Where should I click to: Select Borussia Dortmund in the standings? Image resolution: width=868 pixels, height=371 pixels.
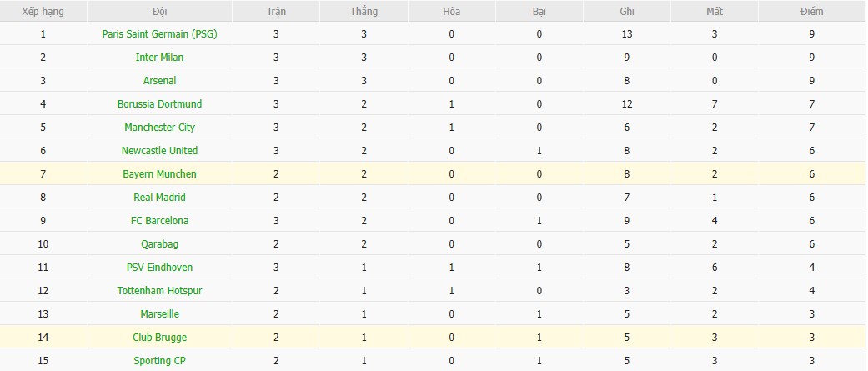pos(159,104)
